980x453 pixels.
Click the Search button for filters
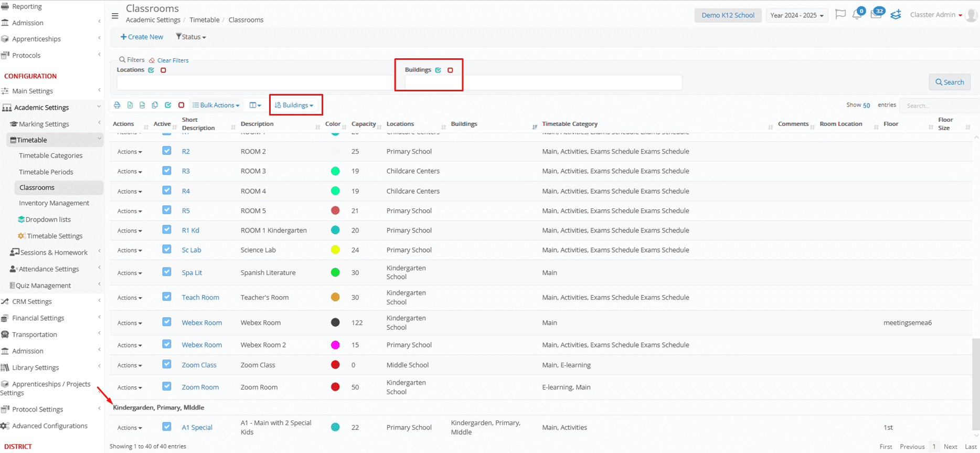pyautogui.click(x=950, y=82)
